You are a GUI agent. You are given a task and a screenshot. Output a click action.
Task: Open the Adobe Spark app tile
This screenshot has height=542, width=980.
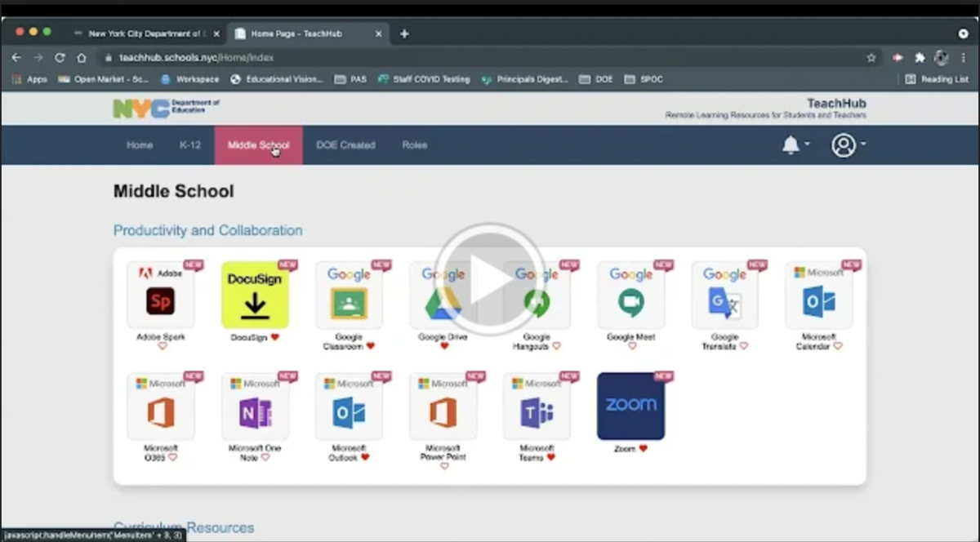coord(161,295)
